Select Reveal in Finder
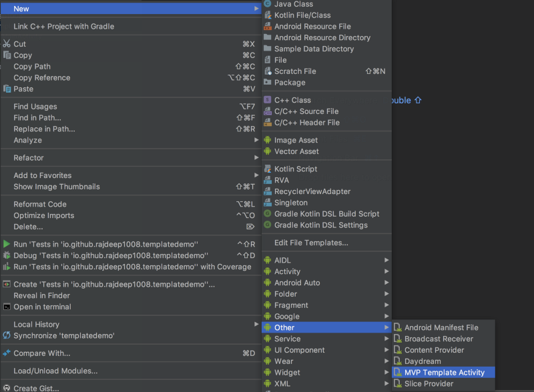The image size is (534, 392). [x=131, y=295]
